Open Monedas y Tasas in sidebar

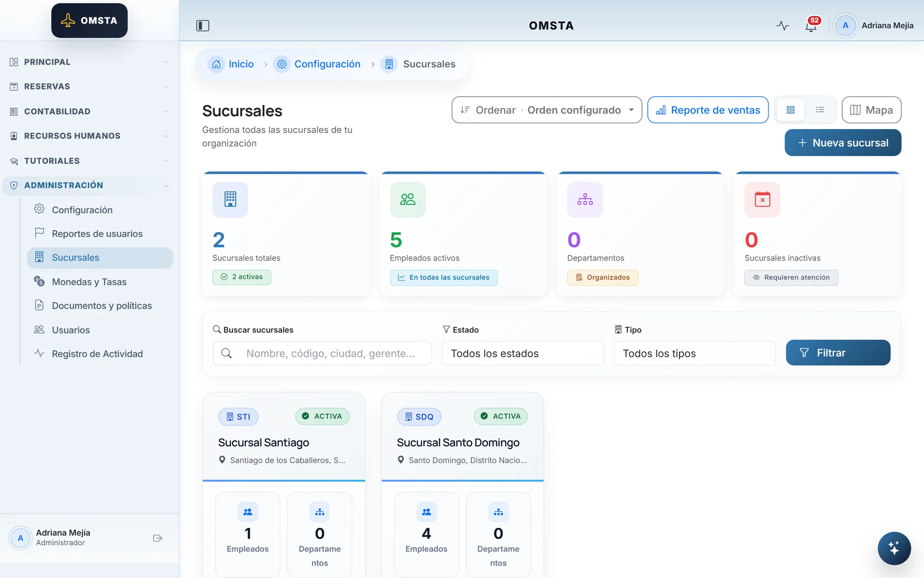tap(100, 282)
